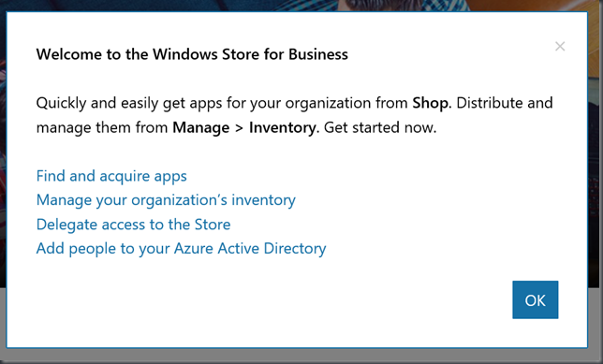Click the Distribute and text ending the first line
This screenshot has height=364, width=603.
pyautogui.click(x=505, y=103)
